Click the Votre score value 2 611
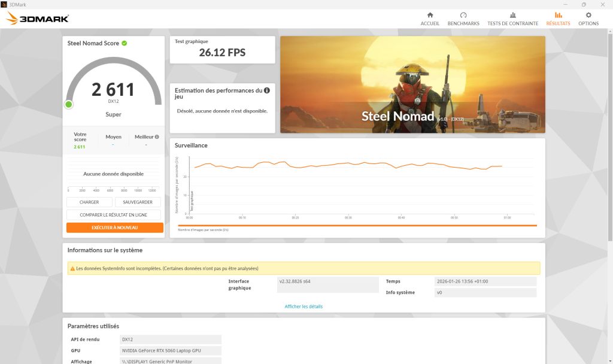Image resolution: width=613 pixels, height=364 pixels. [80, 147]
